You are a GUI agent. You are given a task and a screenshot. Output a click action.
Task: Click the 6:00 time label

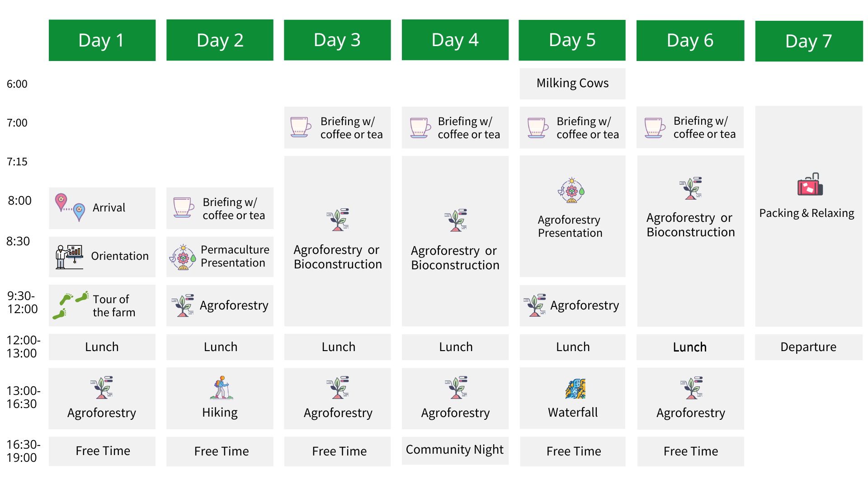coord(17,84)
